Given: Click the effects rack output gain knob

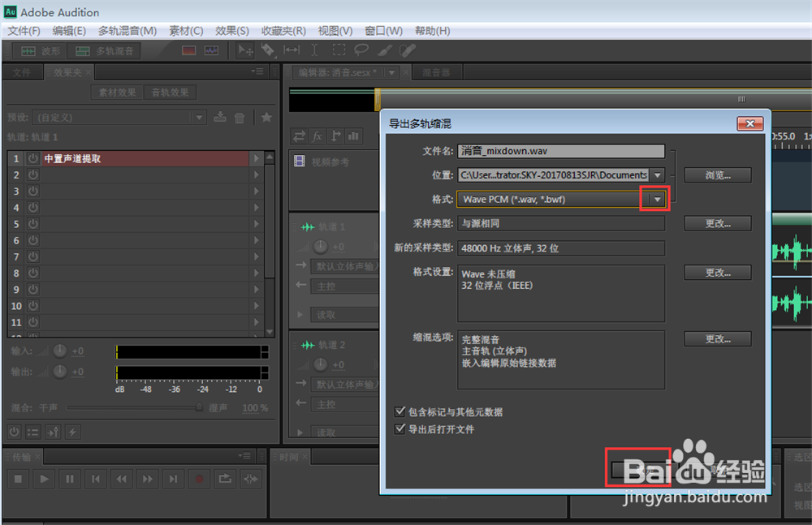Looking at the screenshot, I should [60, 371].
